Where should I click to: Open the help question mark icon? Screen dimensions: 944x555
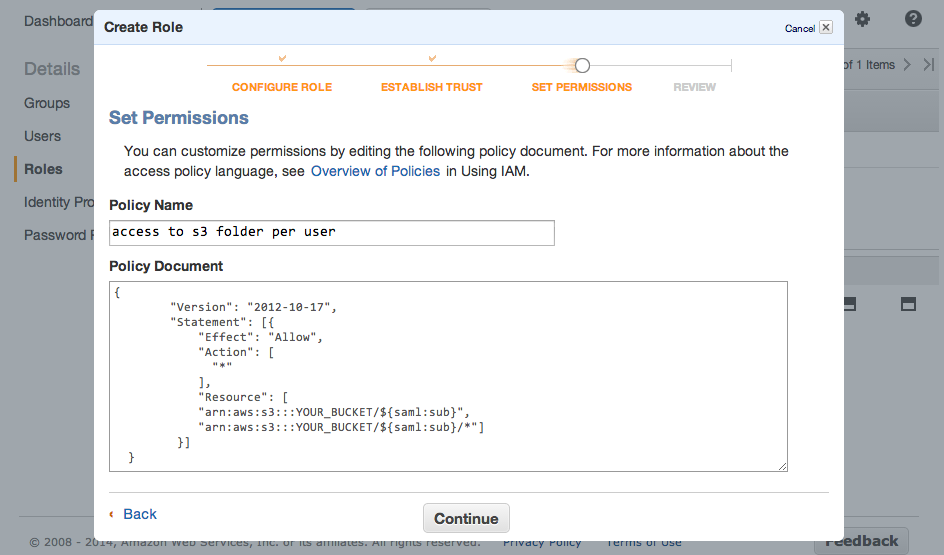[913, 19]
